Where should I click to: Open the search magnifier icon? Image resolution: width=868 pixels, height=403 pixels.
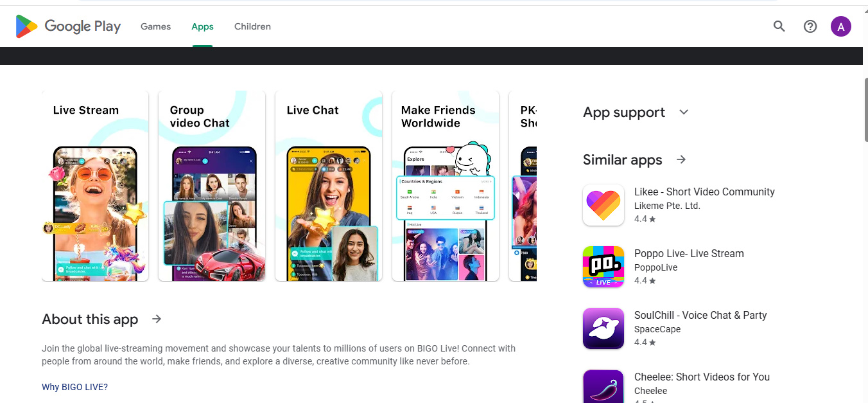tap(779, 26)
